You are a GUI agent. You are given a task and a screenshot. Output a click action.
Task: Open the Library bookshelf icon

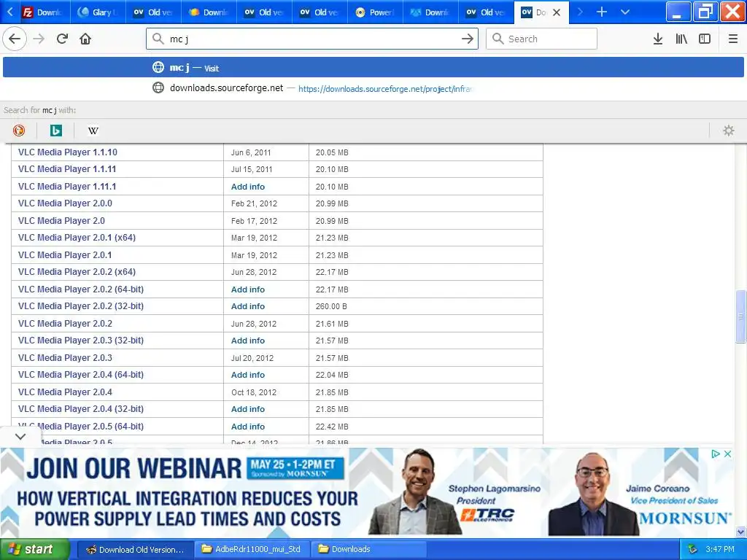click(x=681, y=39)
